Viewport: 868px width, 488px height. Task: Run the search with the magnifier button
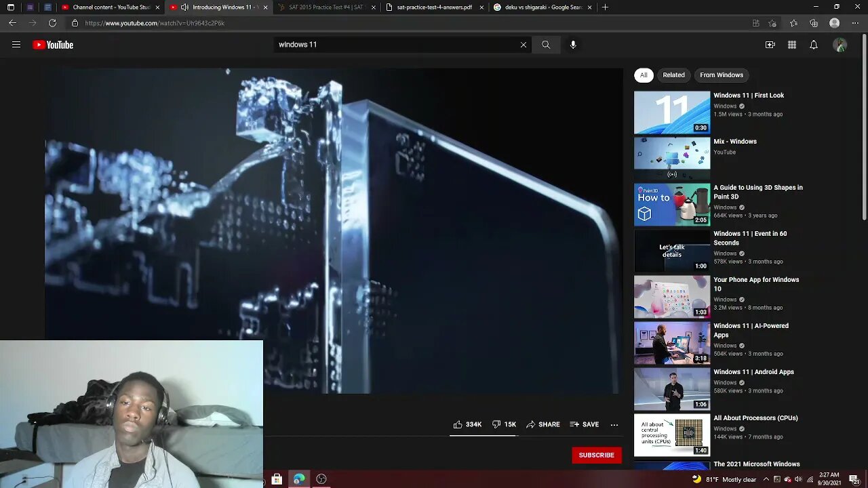pyautogui.click(x=546, y=45)
